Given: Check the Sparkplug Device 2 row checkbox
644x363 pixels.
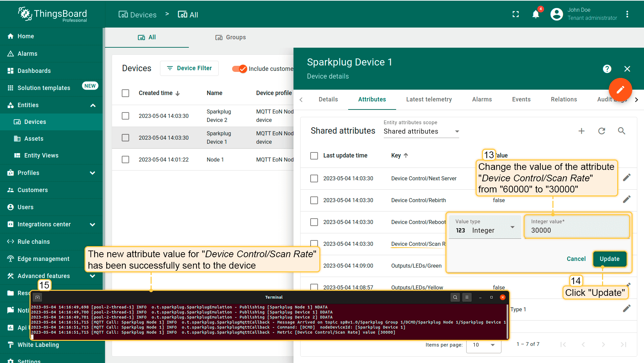Looking at the screenshot, I should point(125,116).
